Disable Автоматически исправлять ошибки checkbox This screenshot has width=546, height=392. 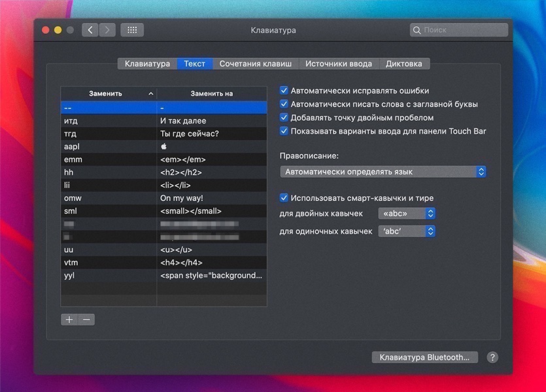pyautogui.click(x=284, y=90)
